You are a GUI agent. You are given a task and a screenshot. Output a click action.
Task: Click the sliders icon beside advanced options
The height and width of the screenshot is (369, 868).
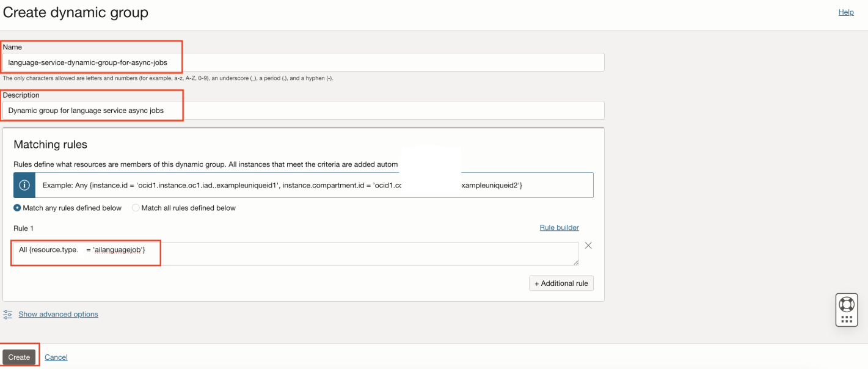8,315
